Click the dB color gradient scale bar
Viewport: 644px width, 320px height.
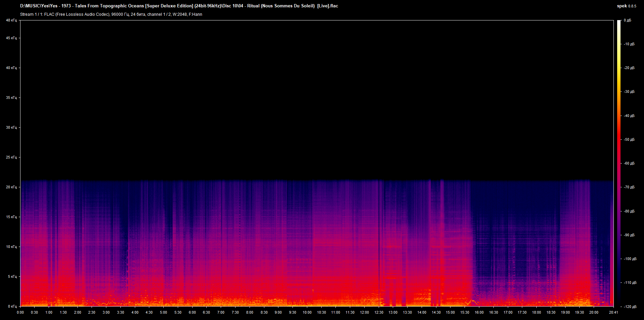pyautogui.click(x=619, y=163)
